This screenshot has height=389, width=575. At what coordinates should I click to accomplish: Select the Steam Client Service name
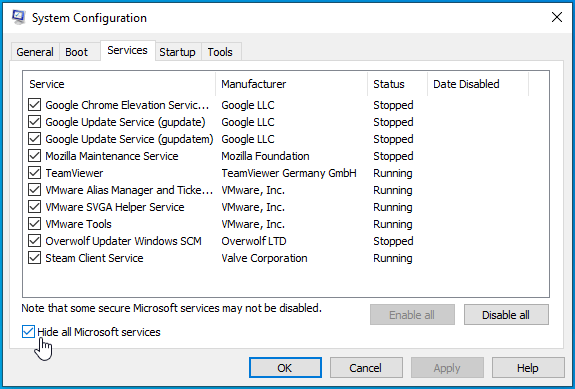(94, 258)
